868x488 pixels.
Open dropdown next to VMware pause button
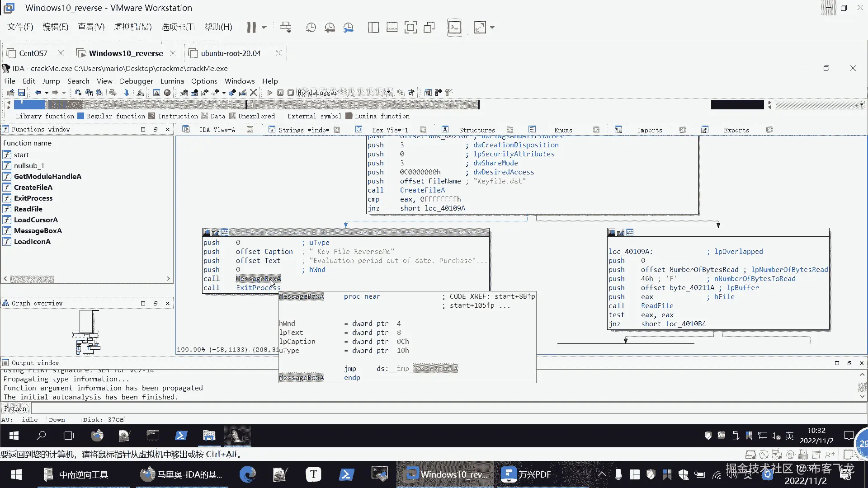coord(264,28)
